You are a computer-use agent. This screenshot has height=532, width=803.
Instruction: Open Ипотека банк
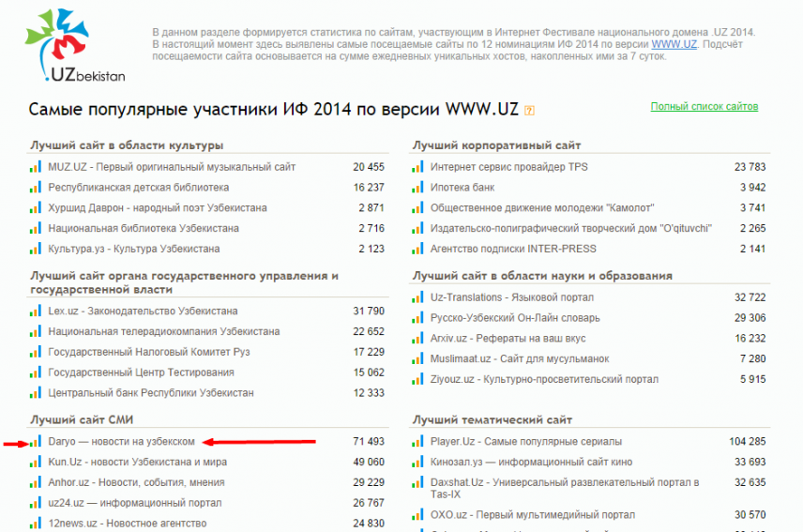tap(462, 188)
